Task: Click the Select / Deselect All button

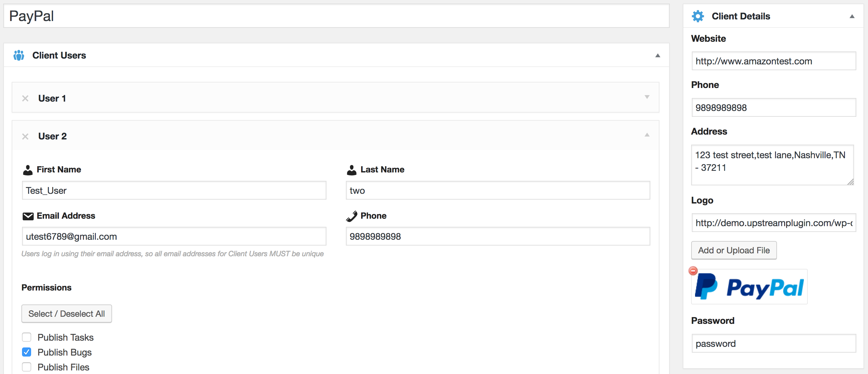Action: coord(67,314)
